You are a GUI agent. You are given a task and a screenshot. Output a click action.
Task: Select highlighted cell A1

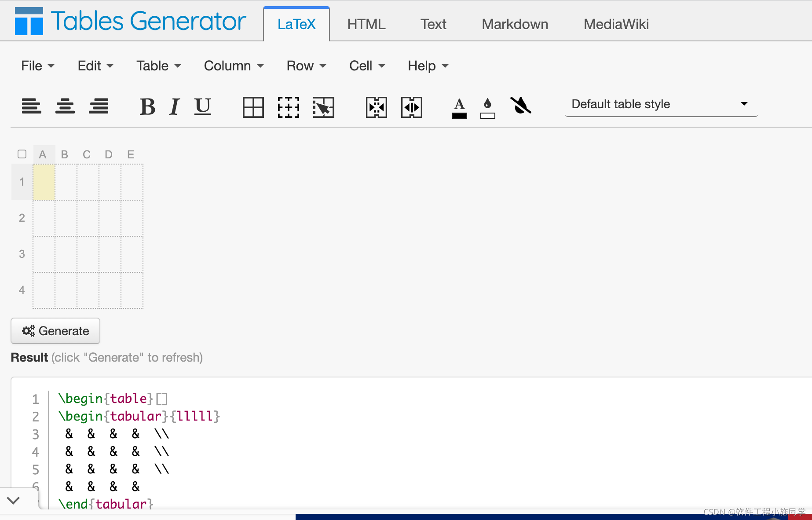click(44, 182)
